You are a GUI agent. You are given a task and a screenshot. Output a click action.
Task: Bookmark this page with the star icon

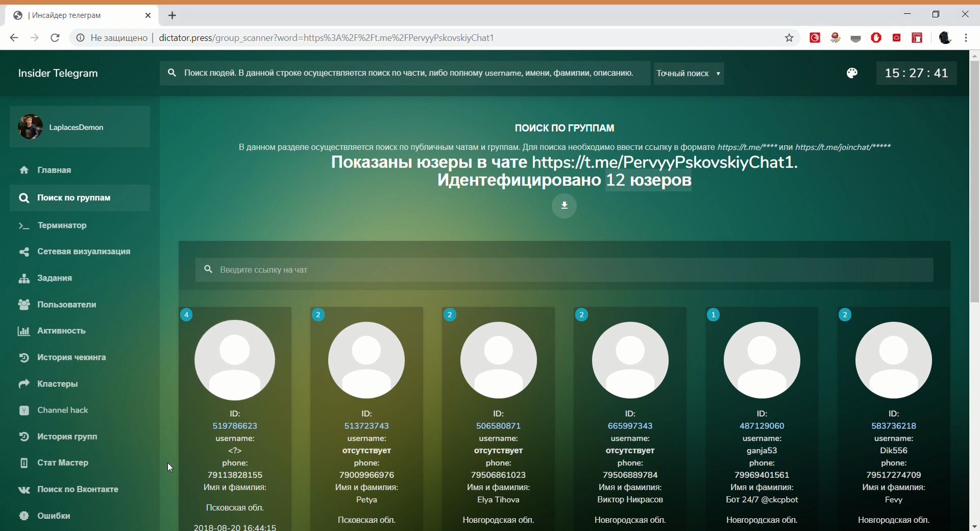[x=789, y=38]
